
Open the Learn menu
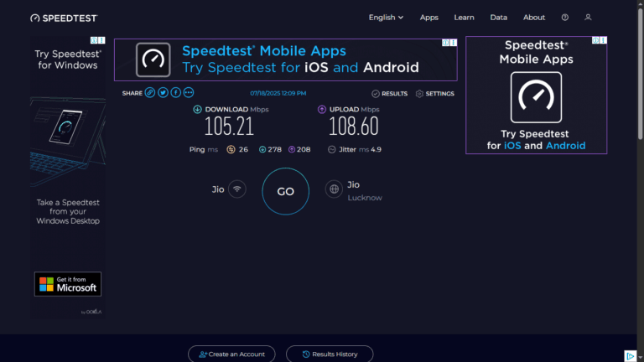(464, 18)
